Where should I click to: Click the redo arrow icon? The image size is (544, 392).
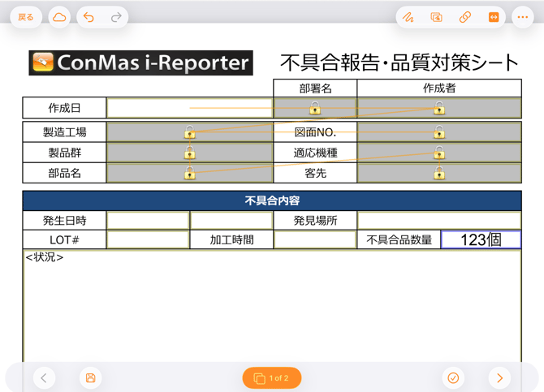click(x=116, y=17)
